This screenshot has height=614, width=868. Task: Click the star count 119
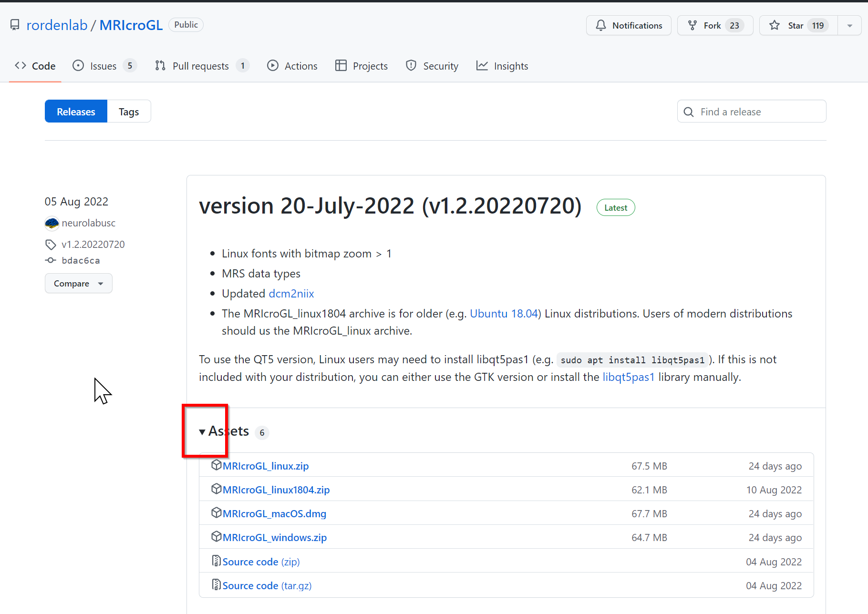point(818,26)
